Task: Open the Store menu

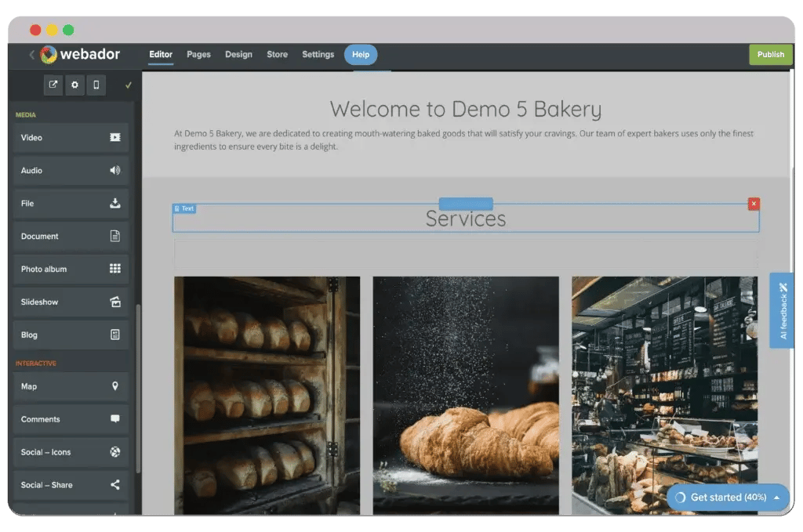Action: coord(277,55)
